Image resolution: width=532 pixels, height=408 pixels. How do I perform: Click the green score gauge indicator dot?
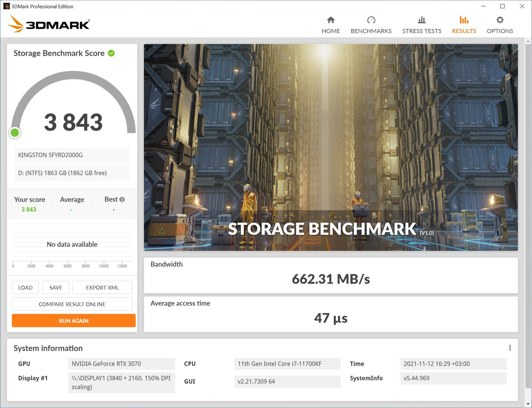15,133
